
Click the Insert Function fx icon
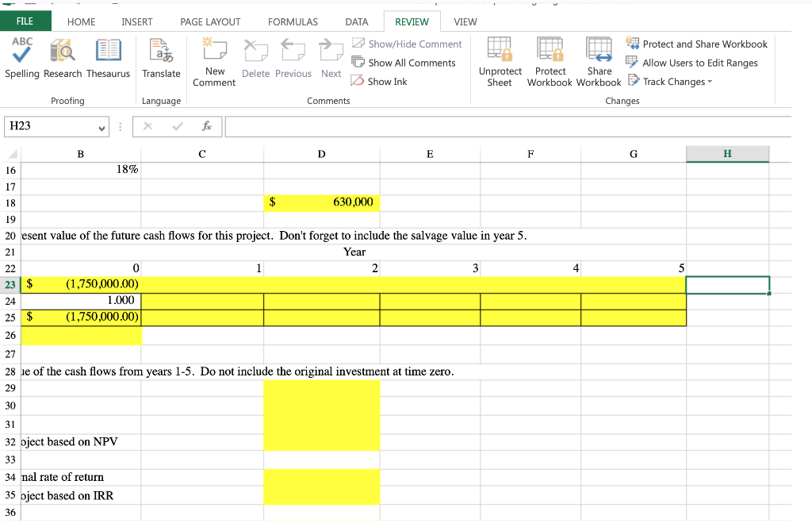click(207, 126)
